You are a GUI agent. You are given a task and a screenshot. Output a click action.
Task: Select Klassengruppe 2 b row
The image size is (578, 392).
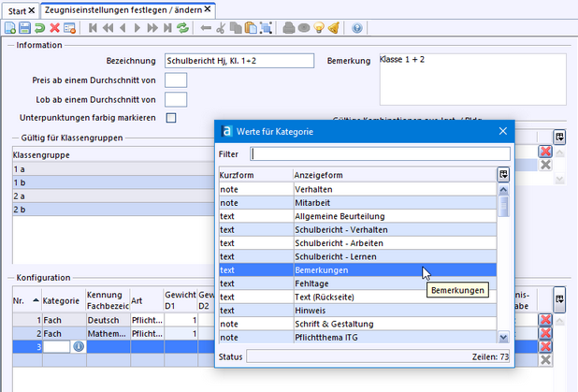click(113, 210)
